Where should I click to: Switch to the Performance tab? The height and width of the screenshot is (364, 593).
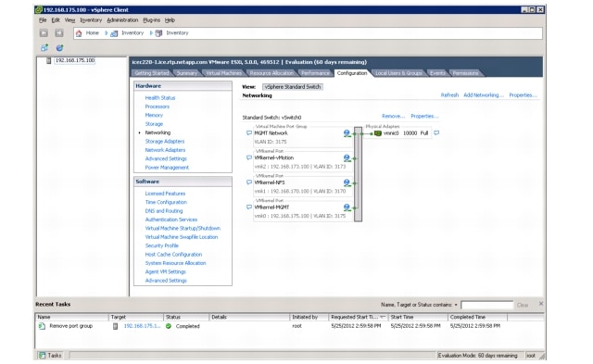[315, 73]
